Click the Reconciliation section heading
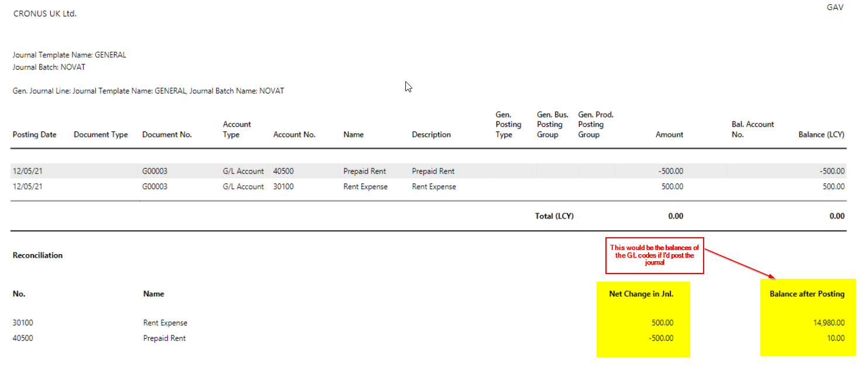868x371 pixels. (x=37, y=255)
